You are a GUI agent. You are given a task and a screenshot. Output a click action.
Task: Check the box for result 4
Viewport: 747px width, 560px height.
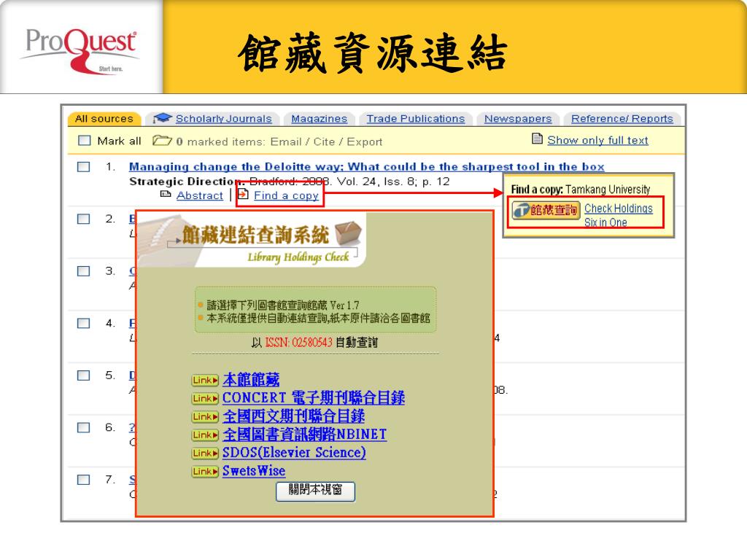click(83, 323)
